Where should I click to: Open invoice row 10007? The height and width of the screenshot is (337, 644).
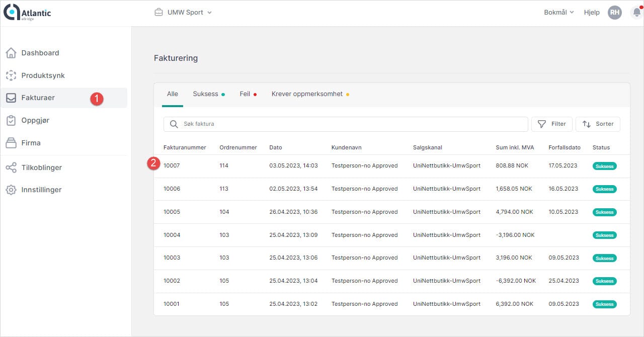tap(172, 165)
